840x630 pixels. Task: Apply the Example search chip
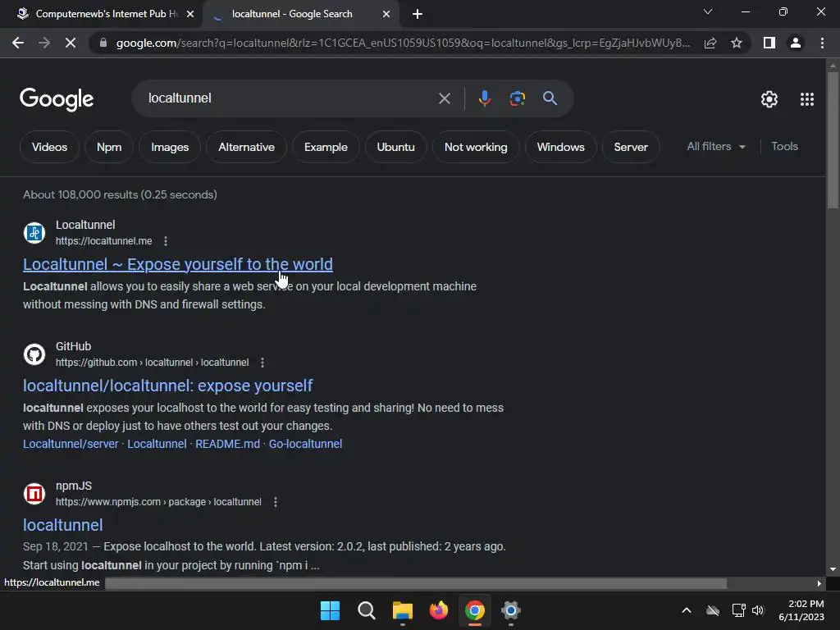326,147
